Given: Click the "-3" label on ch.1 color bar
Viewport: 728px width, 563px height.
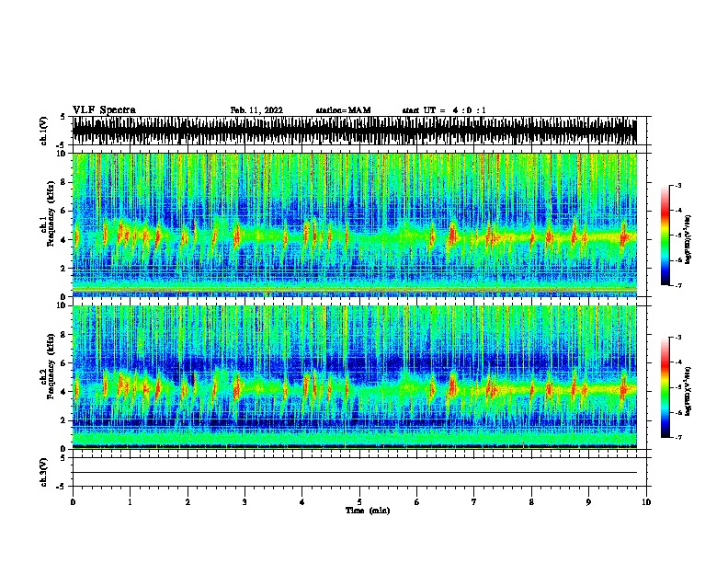Looking at the screenshot, I should [x=678, y=185].
